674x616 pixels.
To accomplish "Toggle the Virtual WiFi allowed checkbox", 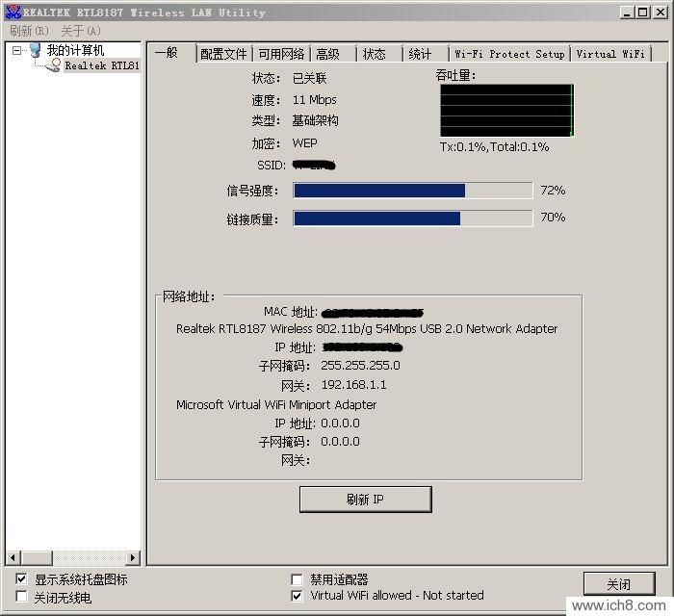I will click(297, 596).
